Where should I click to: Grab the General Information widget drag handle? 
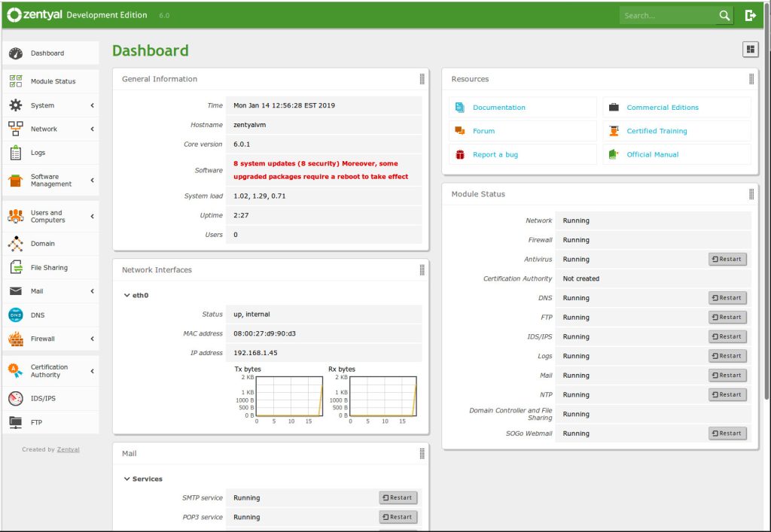click(422, 79)
